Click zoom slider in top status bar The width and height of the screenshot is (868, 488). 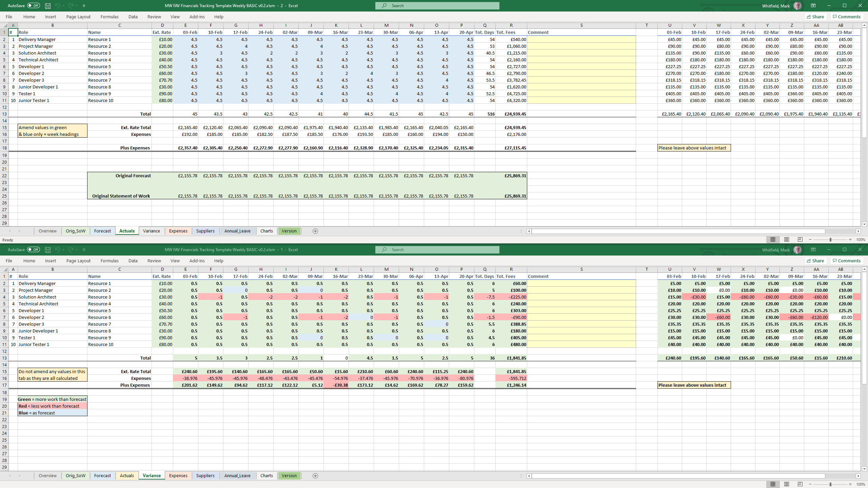click(830, 240)
